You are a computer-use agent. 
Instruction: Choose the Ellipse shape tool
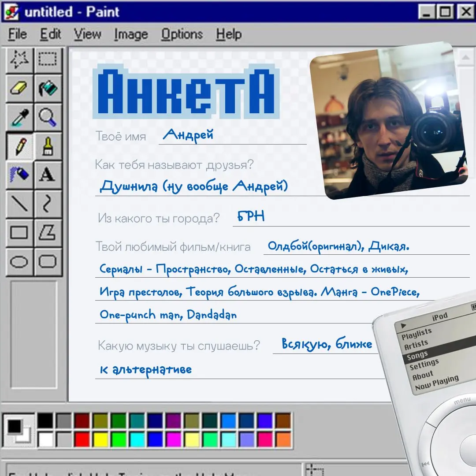tap(19, 261)
